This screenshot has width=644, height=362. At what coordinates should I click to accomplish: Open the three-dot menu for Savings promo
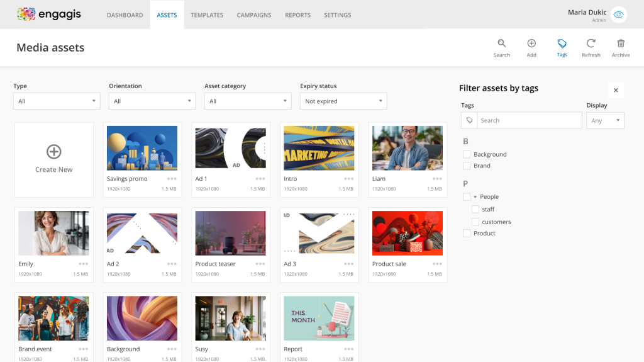[x=172, y=179]
